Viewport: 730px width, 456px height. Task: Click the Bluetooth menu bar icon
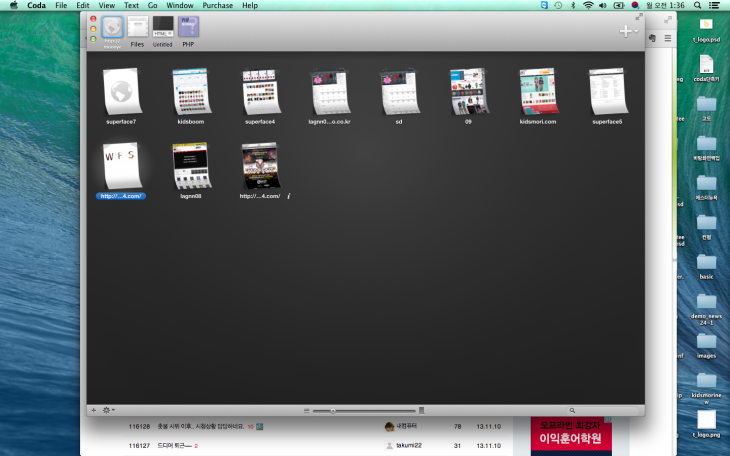click(x=572, y=5)
